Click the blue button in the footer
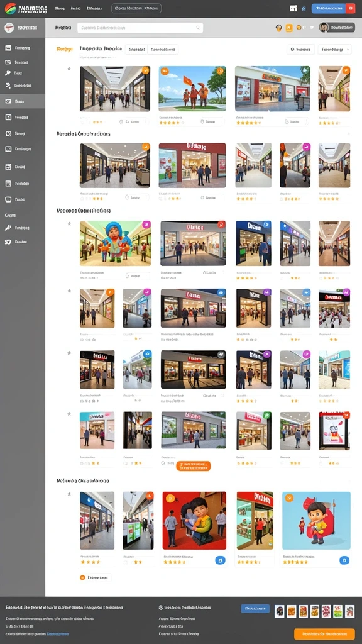 [255, 608]
